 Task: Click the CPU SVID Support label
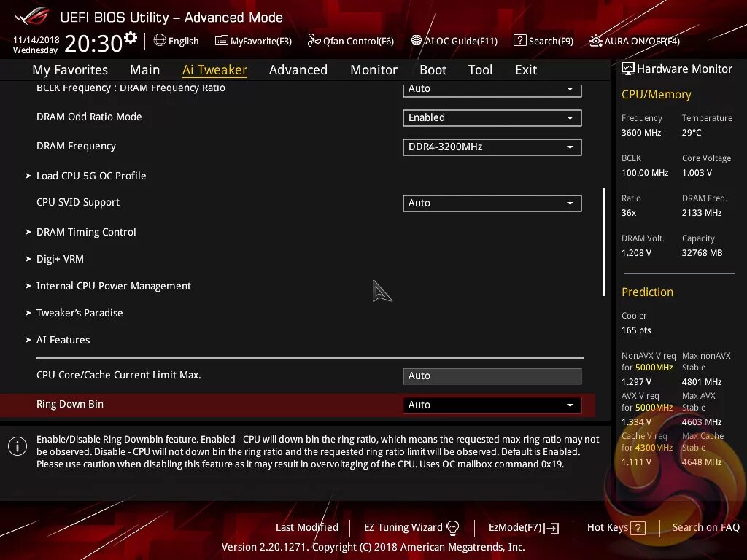[x=78, y=203]
